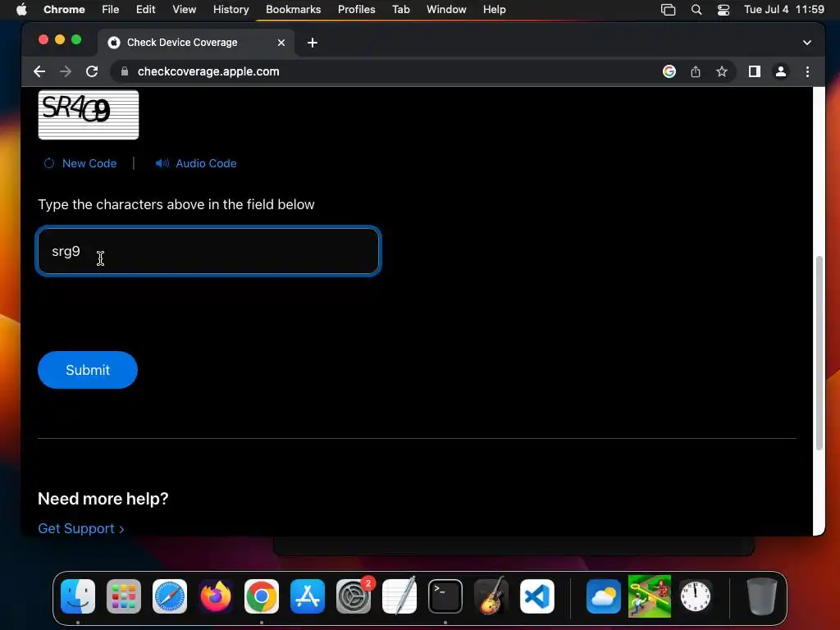Focus the CAPTCHA text input field

click(x=208, y=251)
